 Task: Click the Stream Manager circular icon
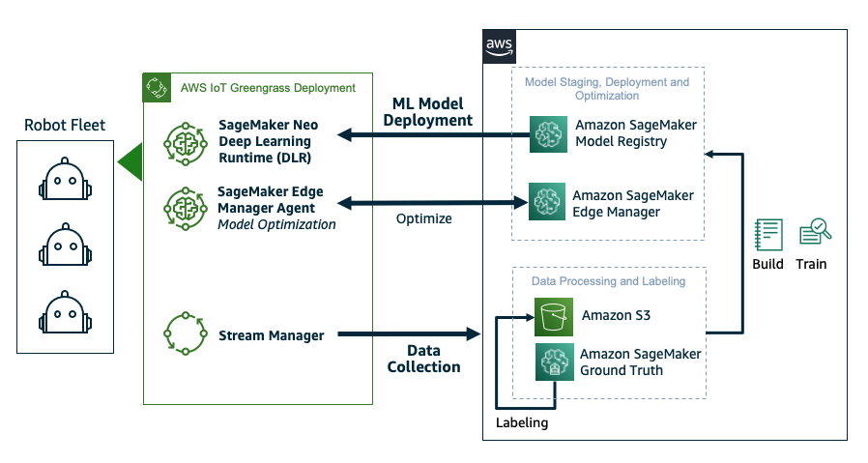(x=186, y=333)
